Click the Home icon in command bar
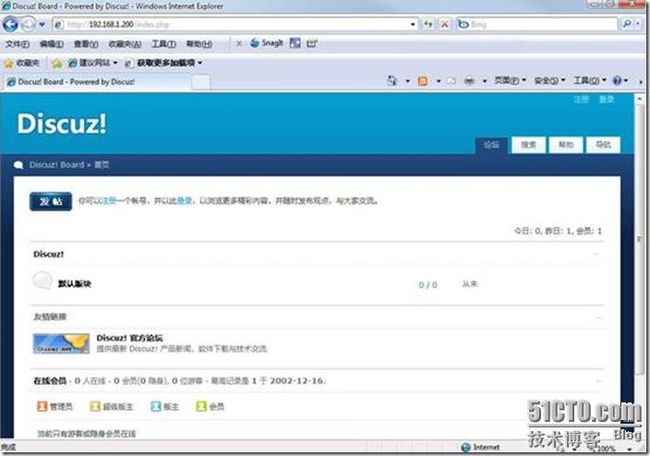This screenshot has height=456, width=650. 392,81
